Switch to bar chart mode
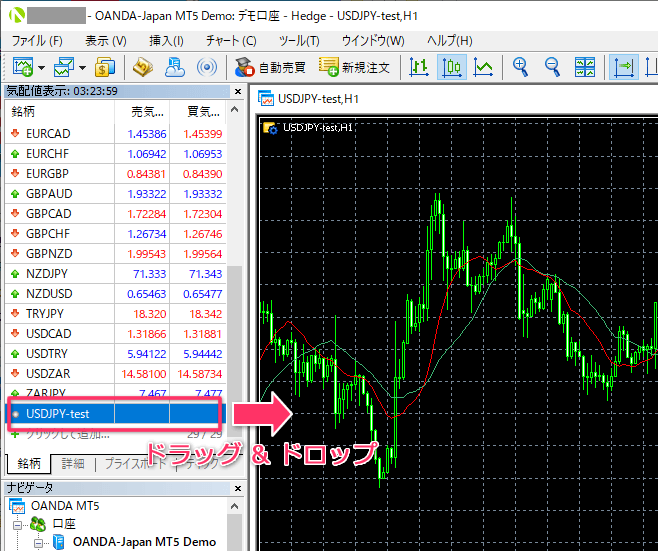The image size is (658, 551). click(419, 67)
